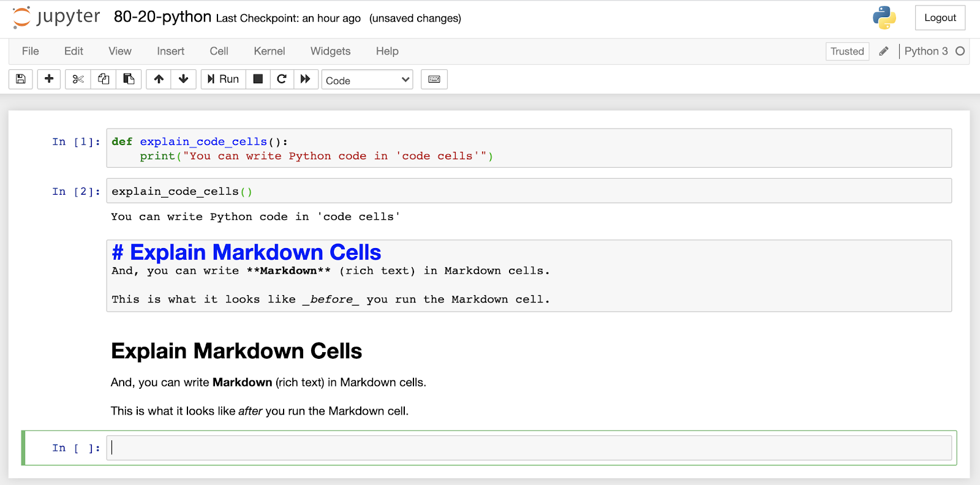Open the Insert menu
980x485 pixels.
pos(170,51)
